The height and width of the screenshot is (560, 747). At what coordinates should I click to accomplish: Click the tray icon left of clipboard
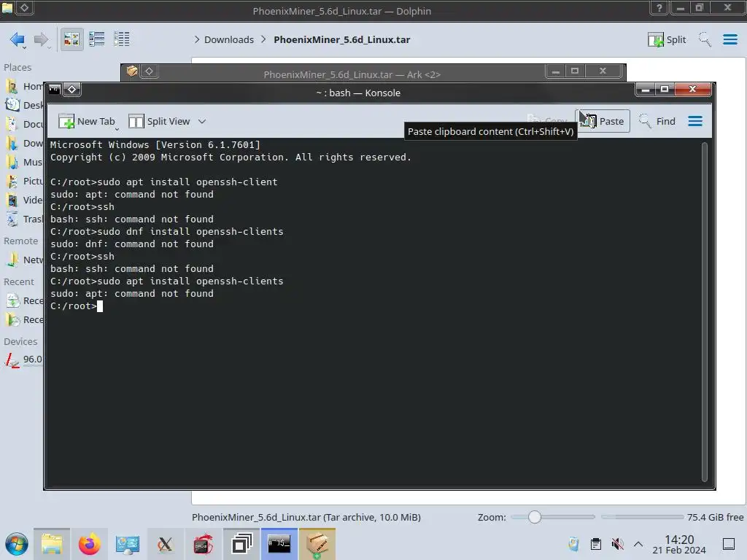574,544
